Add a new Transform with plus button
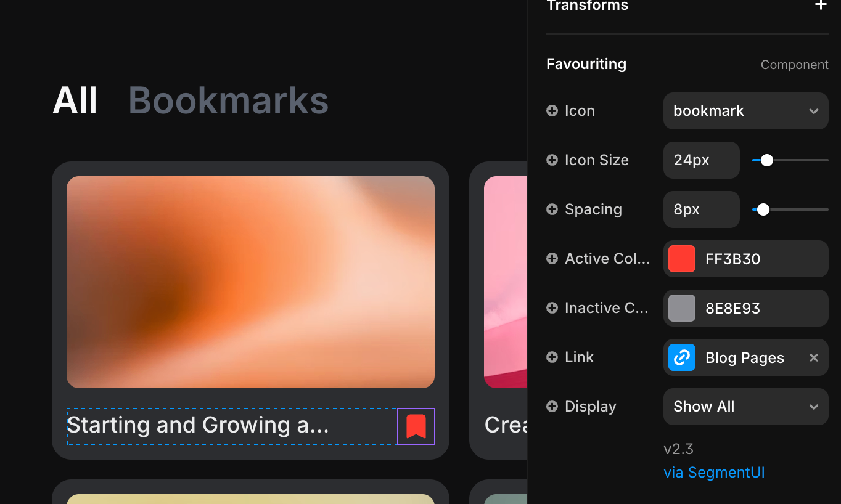 pyautogui.click(x=821, y=6)
